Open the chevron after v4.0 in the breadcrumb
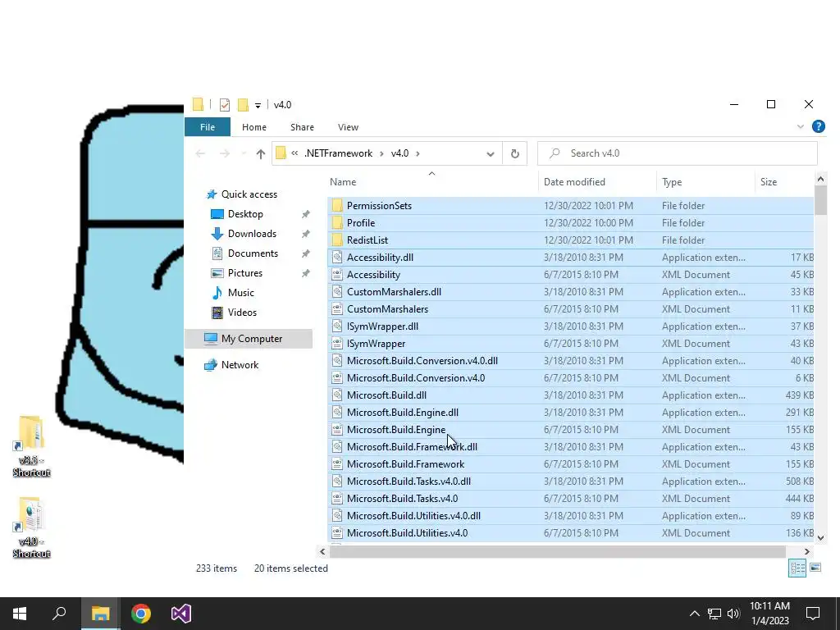 tap(418, 153)
